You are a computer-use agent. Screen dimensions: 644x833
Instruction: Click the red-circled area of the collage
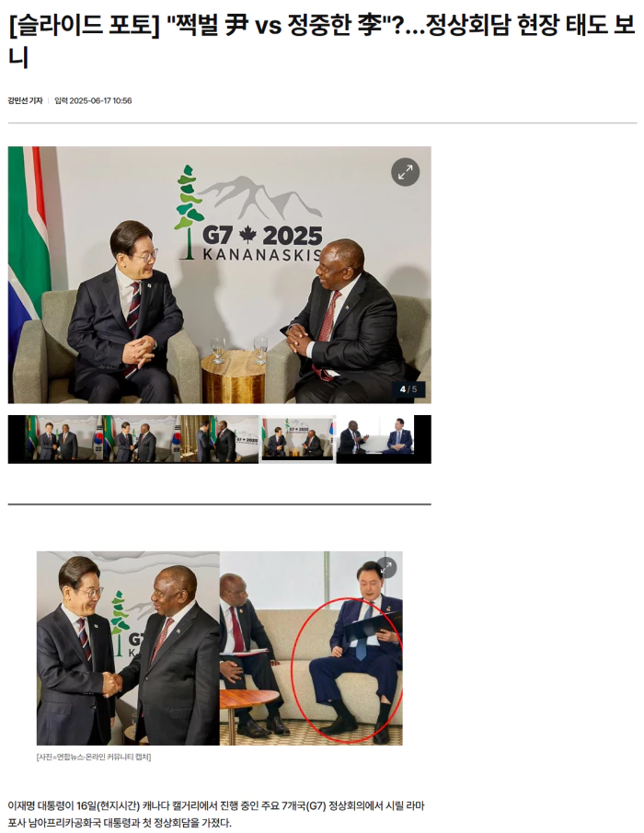(348, 670)
